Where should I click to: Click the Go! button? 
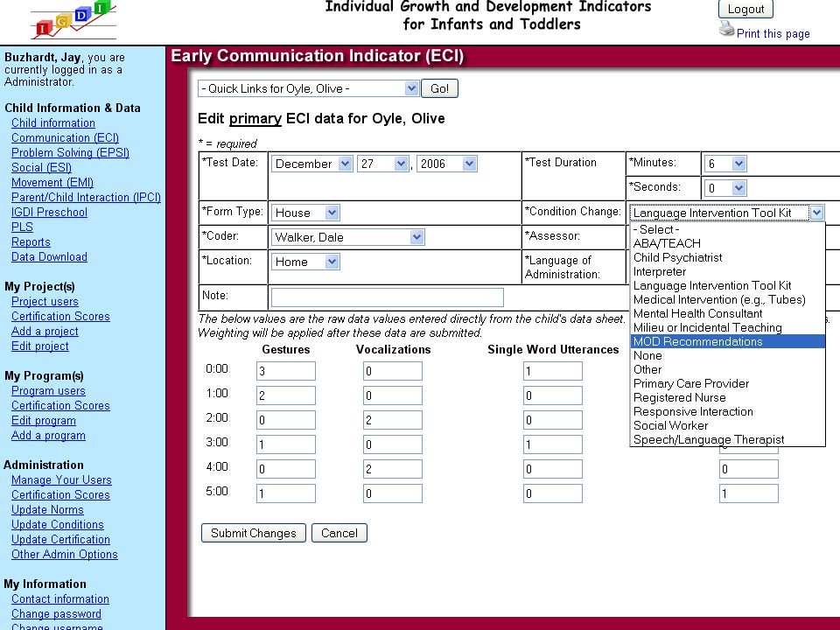(440, 88)
